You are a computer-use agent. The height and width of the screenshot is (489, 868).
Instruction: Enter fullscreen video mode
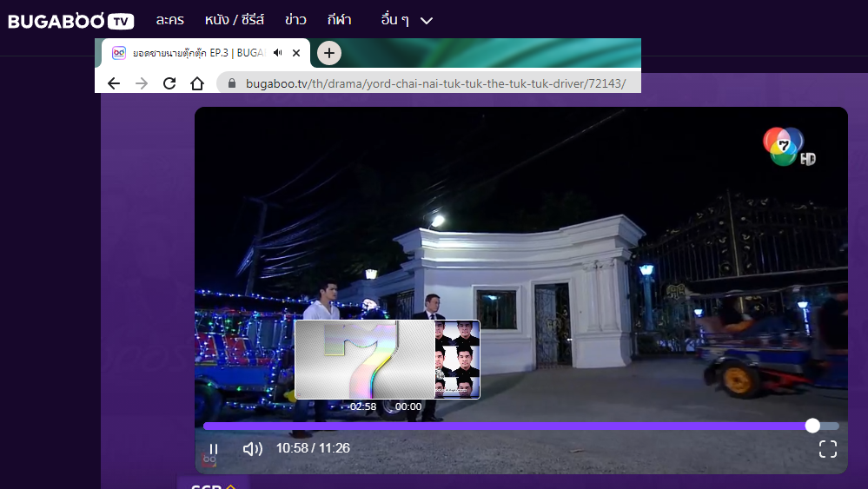(x=827, y=449)
